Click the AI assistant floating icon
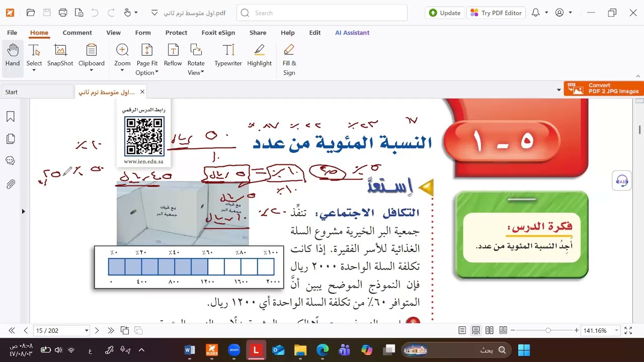The width and height of the screenshot is (644, 362). [622, 181]
